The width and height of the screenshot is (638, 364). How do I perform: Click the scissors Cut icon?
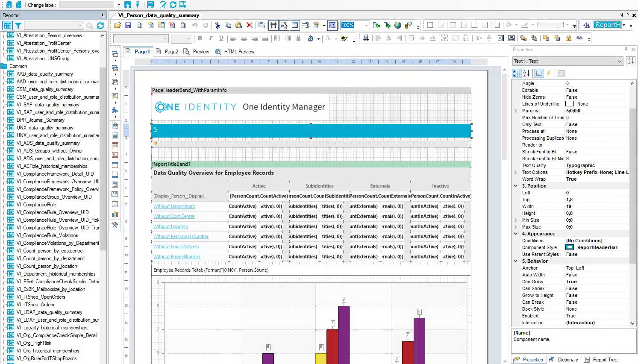pyautogui.click(x=218, y=25)
